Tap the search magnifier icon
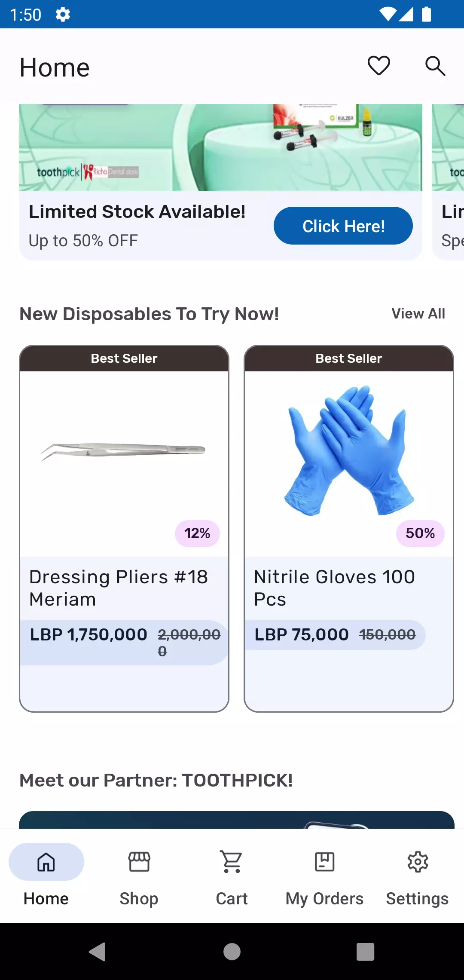Screen dimensions: 464x980 click(x=435, y=66)
